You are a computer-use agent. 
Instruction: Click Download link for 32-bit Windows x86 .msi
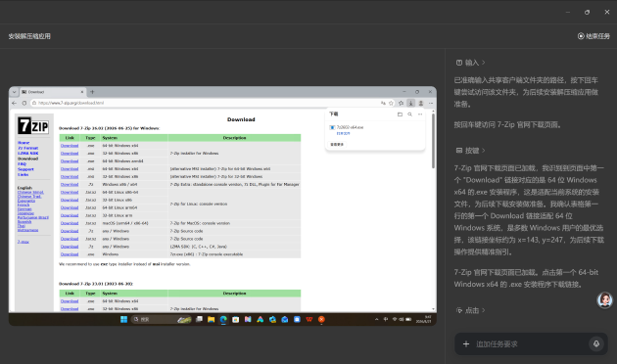click(x=70, y=176)
